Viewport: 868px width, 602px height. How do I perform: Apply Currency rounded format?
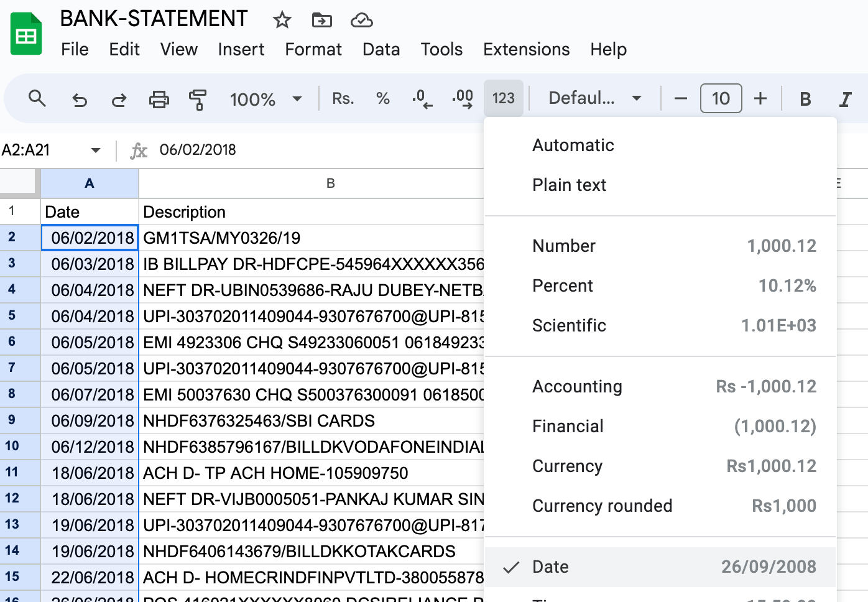coord(660,506)
